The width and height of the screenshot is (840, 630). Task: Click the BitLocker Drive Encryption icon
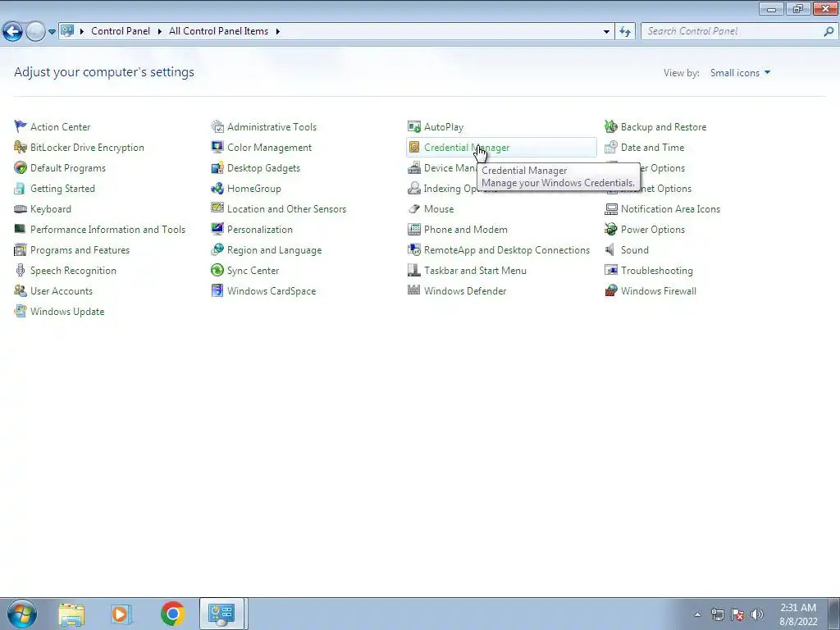[21, 147]
